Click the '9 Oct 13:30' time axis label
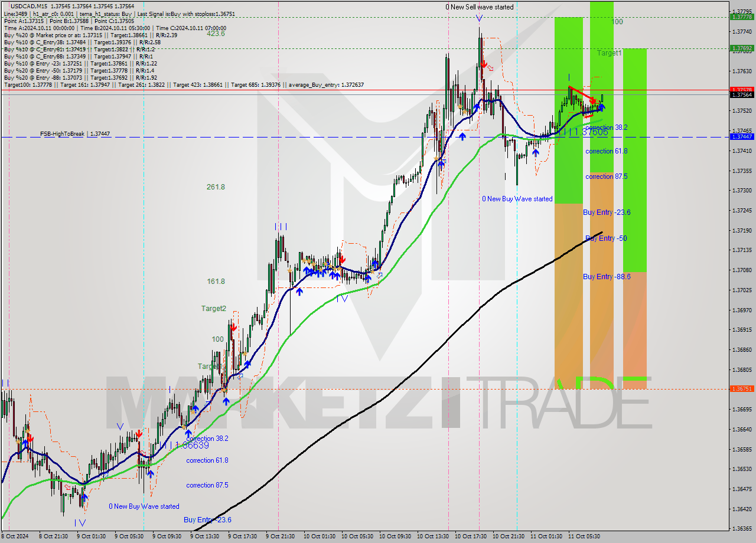 pos(204,537)
